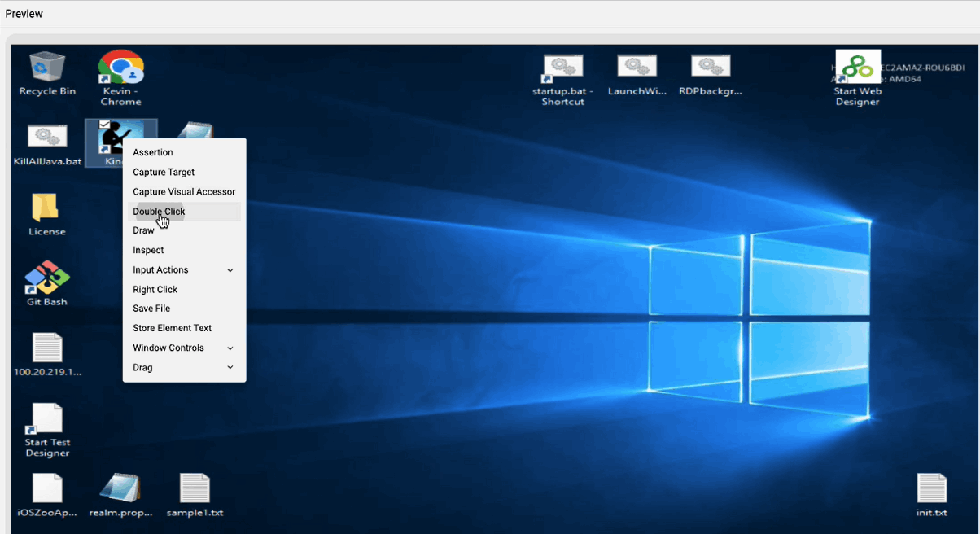Open the Recycle Bin desktop icon
The width and height of the screenshot is (980, 534).
point(47,68)
